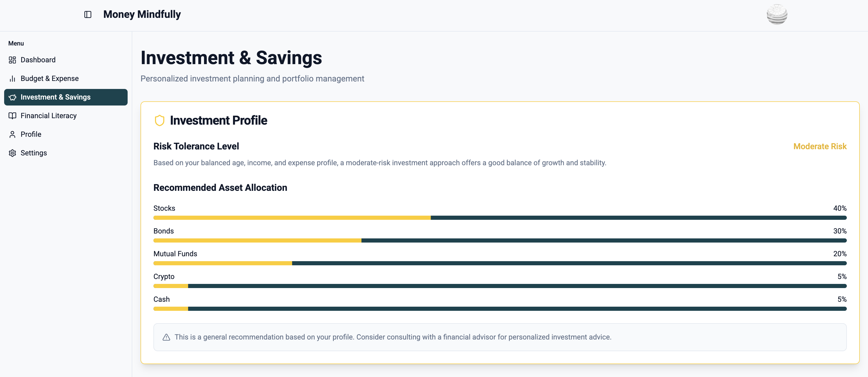Open the user avatar in header
This screenshot has height=377, width=868.
click(x=777, y=14)
